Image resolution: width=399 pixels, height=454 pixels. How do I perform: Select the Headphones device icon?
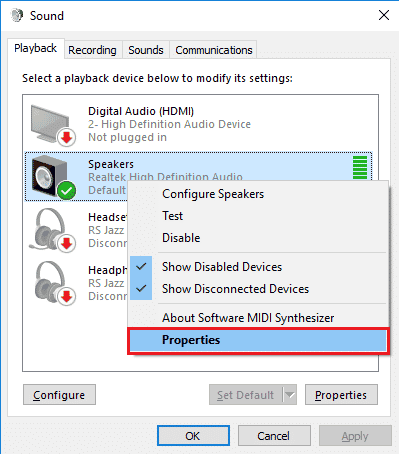[x=50, y=282]
